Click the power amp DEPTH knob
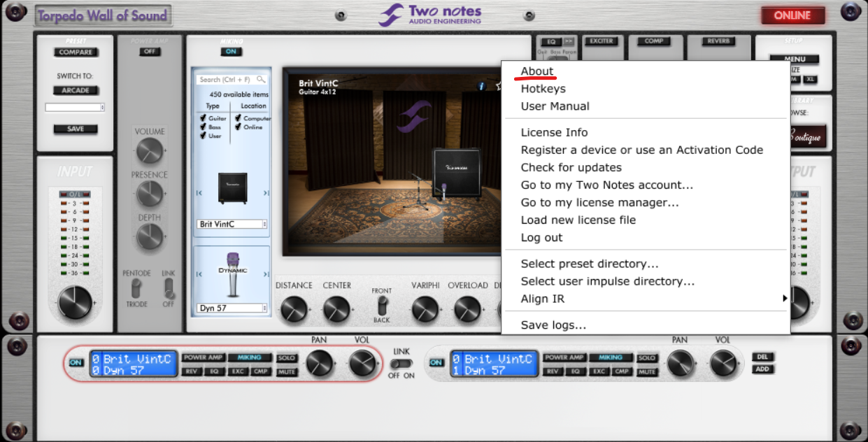Viewport: 868px width, 442px height. tap(149, 237)
